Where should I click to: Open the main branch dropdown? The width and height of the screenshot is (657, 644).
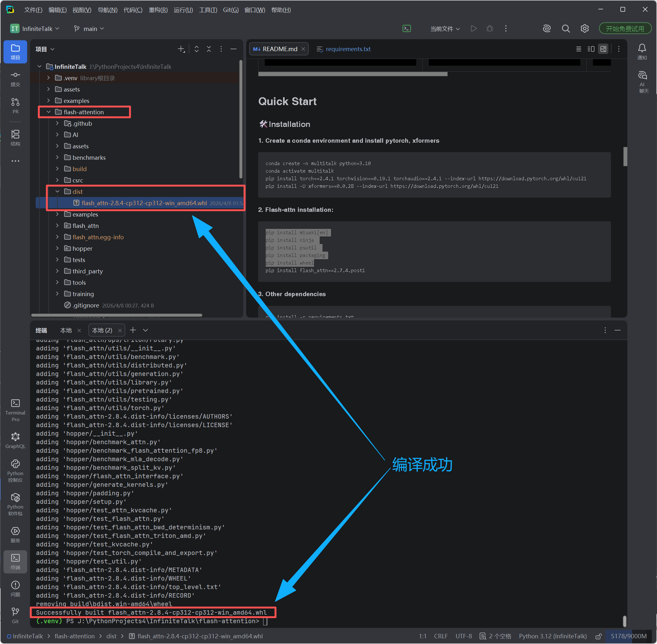(x=89, y=29)
